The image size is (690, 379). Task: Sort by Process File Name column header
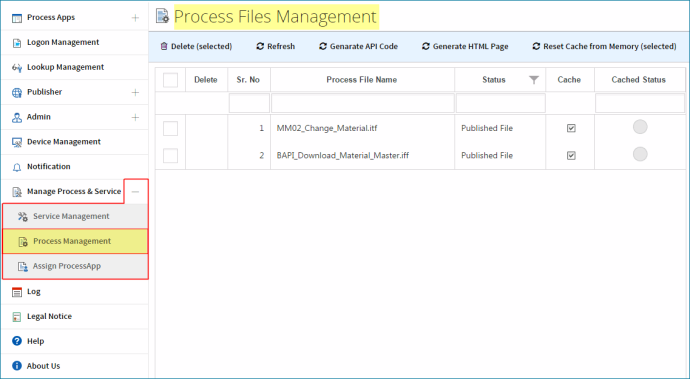pos(362,80)
